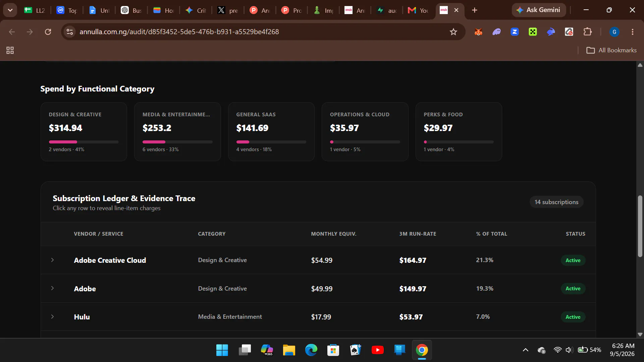The height and width of the screenshot is (362, 644).
Task: Open a new browser tab
Action: click(474, 10)
